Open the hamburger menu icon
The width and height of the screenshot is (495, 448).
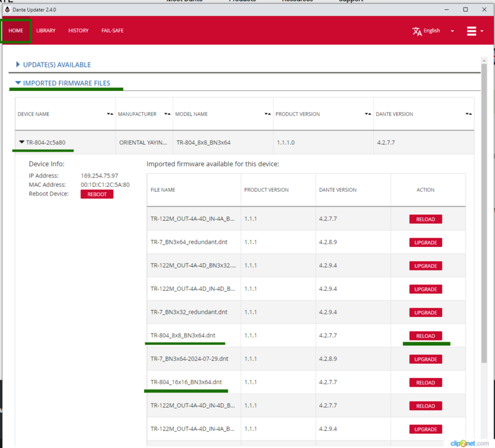coord(472,30)
